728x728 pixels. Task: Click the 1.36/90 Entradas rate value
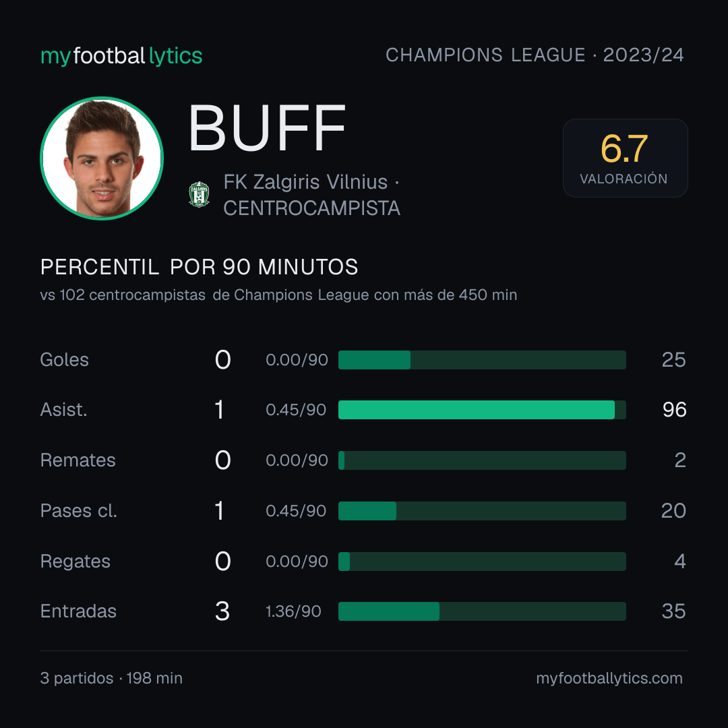click(293, 611)
